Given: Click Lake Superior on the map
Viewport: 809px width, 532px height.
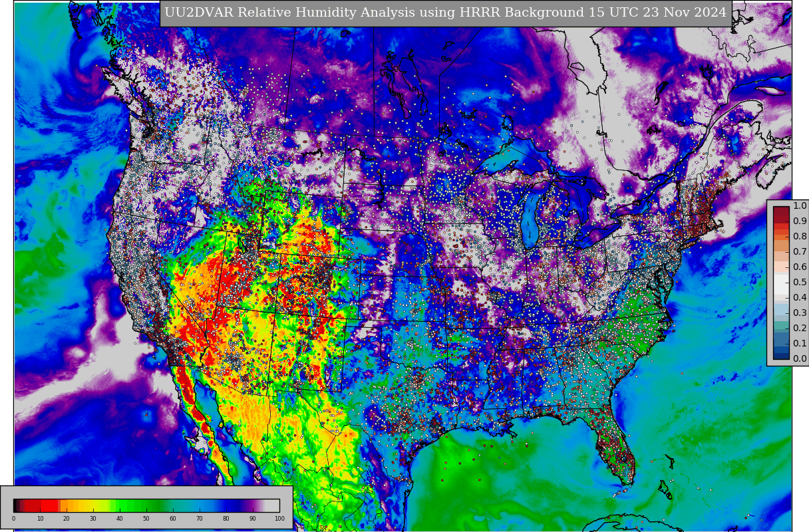Looking at the screenshot, I should tap(512, 160).
